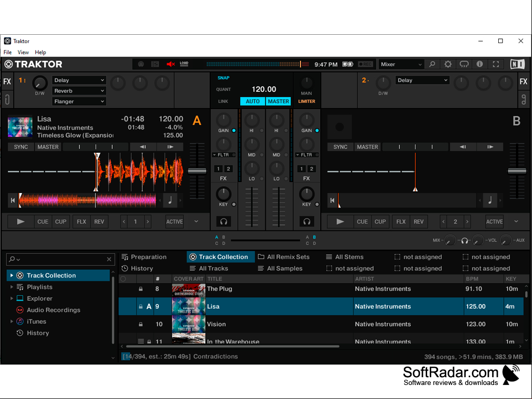Click CUE on Deck B
532x399 pixels.
(362, 222)
